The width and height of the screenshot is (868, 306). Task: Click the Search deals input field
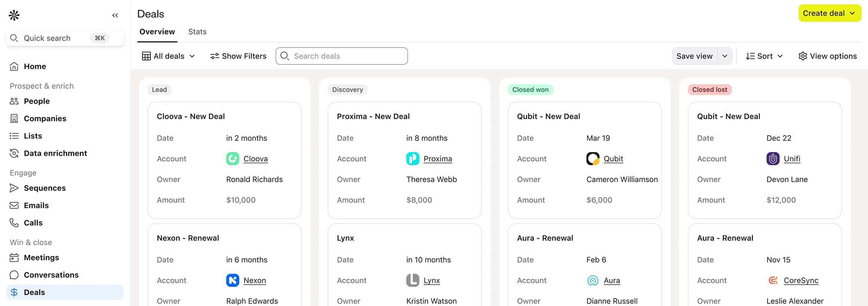[x=342, y=56]
